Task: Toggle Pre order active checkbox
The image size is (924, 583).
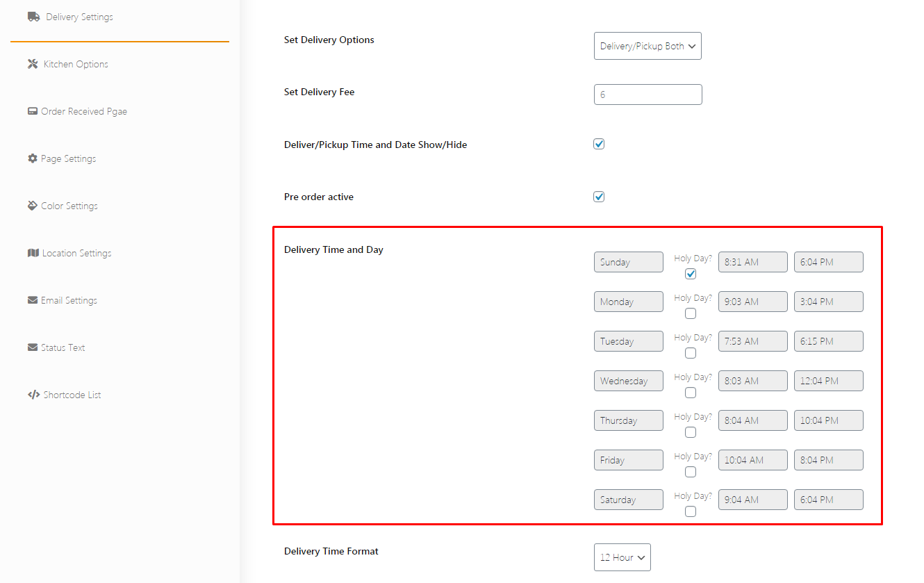Action: click(x=599, y=197)
